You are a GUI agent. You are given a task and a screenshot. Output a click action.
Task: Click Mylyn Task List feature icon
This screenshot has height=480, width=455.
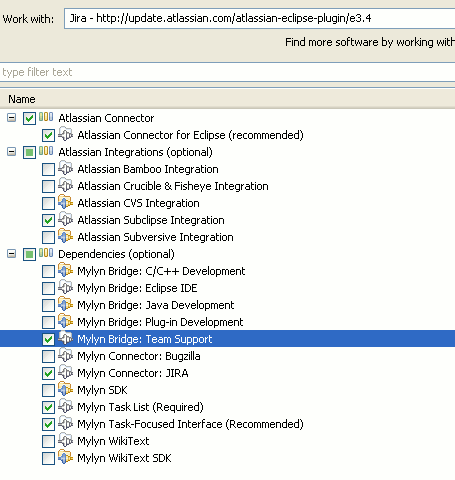(66, 406)
